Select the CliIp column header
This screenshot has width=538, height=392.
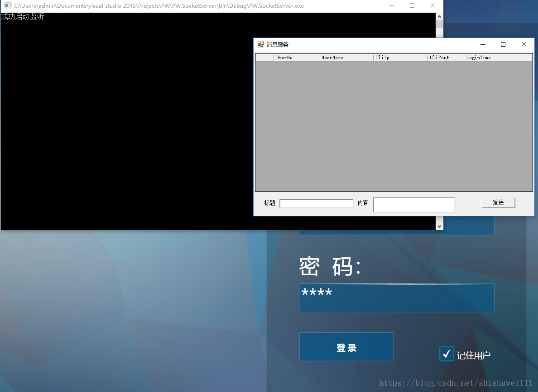point(400,57)
